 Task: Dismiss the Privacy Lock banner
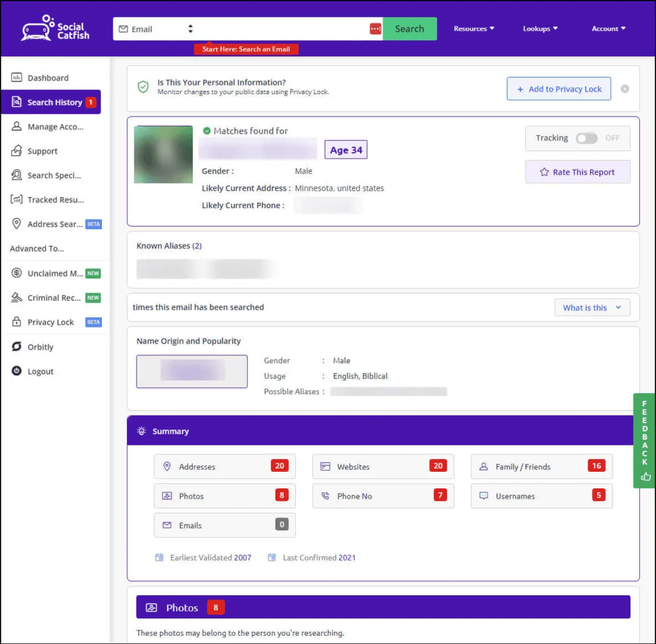coord(625,88)
